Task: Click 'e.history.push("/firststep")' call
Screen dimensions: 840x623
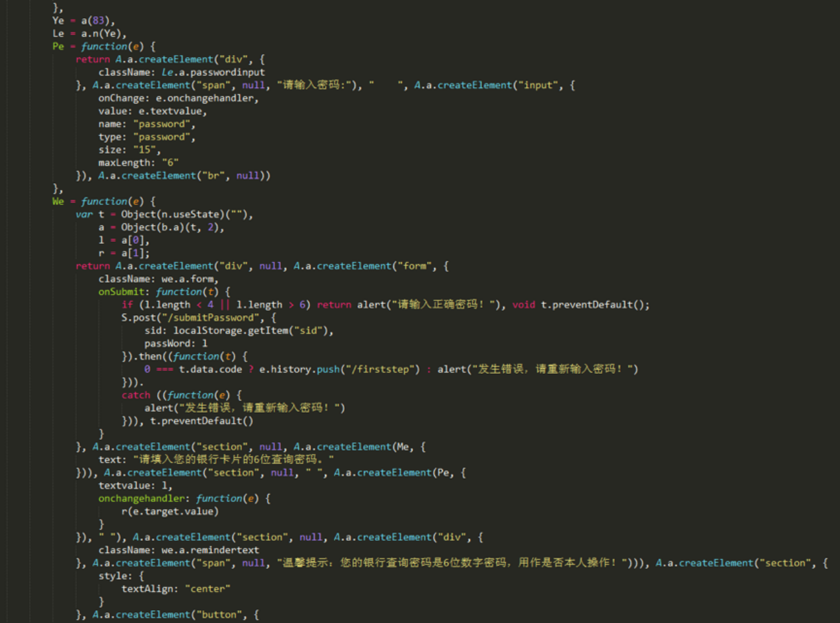Action: [340, 369]
